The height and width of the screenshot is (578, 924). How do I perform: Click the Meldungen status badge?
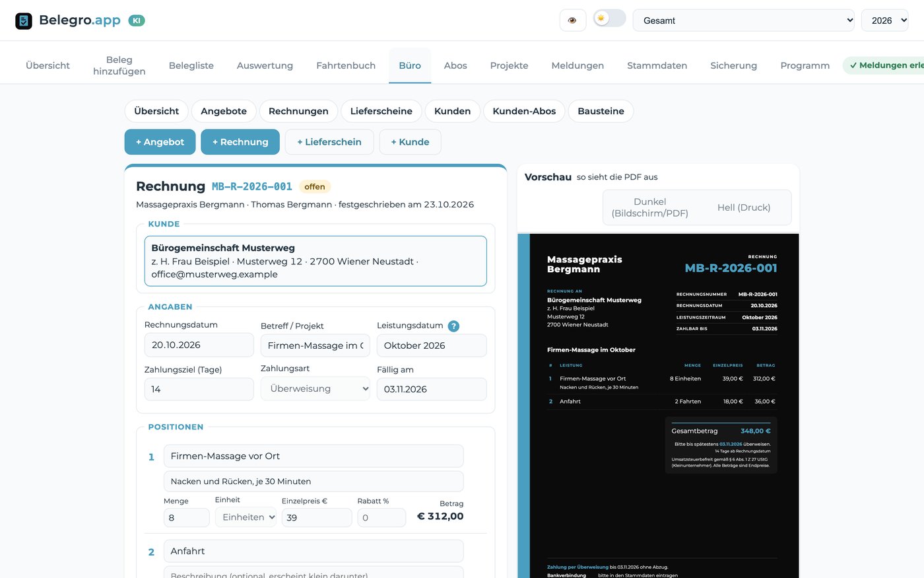click(884, 65)
